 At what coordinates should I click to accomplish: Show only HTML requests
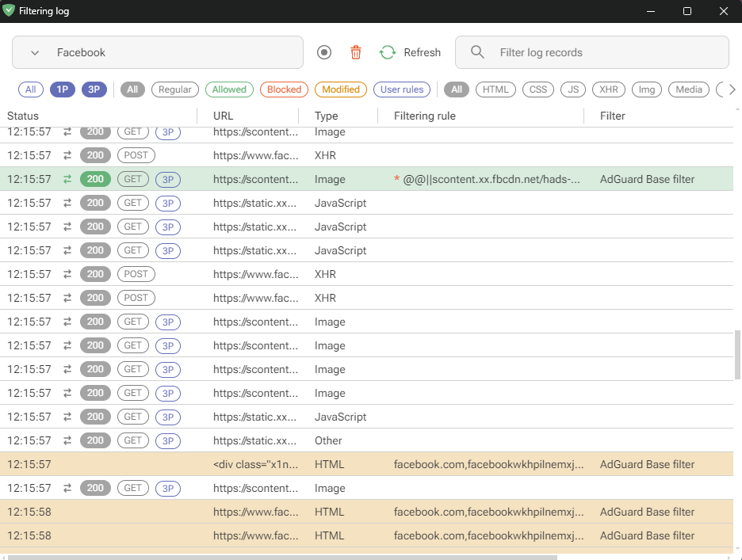coord(495,90)
